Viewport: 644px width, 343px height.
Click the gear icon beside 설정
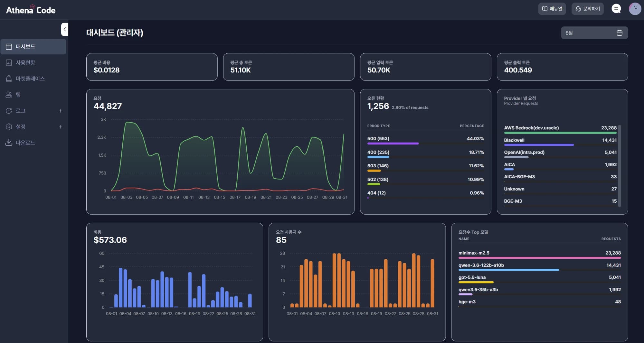point(9,127)
